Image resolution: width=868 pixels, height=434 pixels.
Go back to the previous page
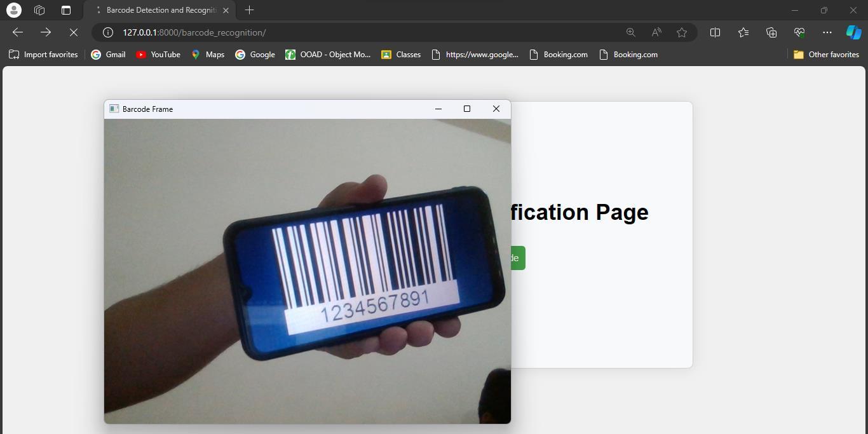(x=18, y=32)
